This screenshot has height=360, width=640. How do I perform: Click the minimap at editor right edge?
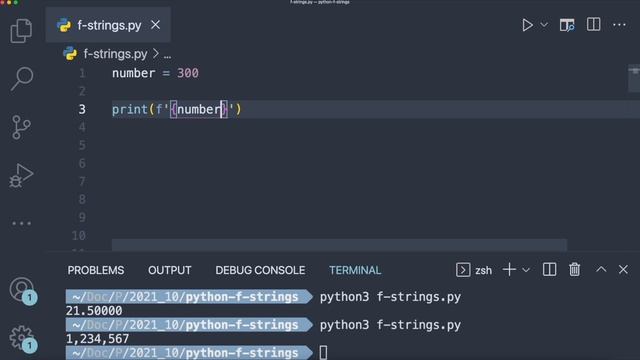634,78
